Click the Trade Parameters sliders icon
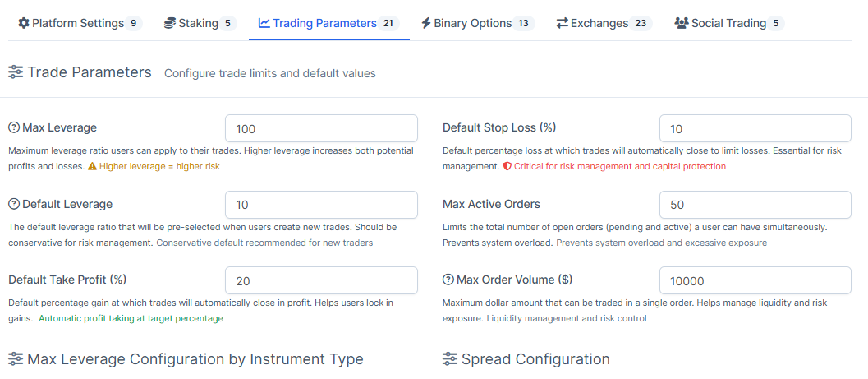Screen dimensions: 868x379 click(x=16, y=72)
